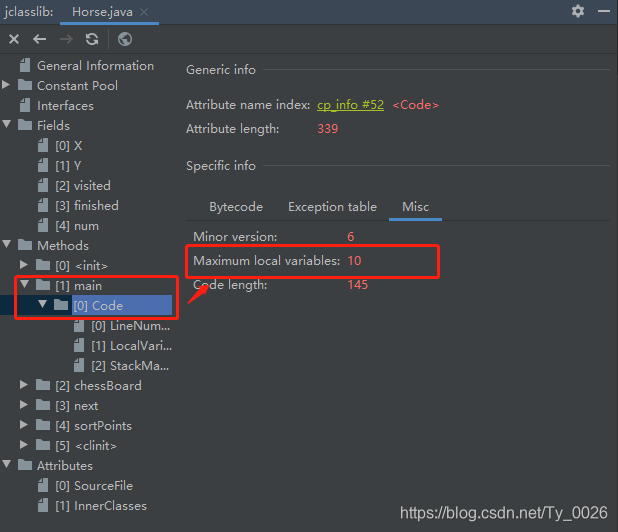Click the Generic info section heading
This screenshot has height=532, width=618.
pos(221,70)
